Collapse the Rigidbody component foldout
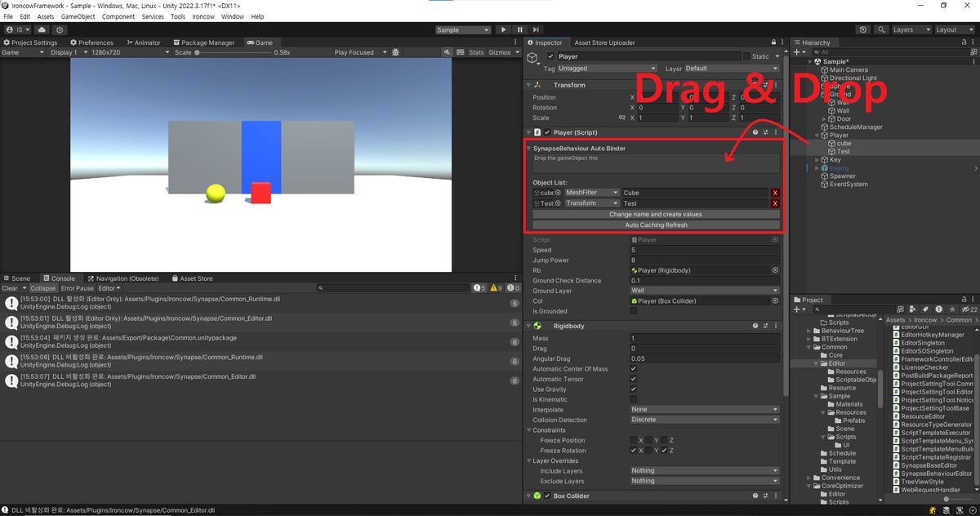 coord(529,326)
